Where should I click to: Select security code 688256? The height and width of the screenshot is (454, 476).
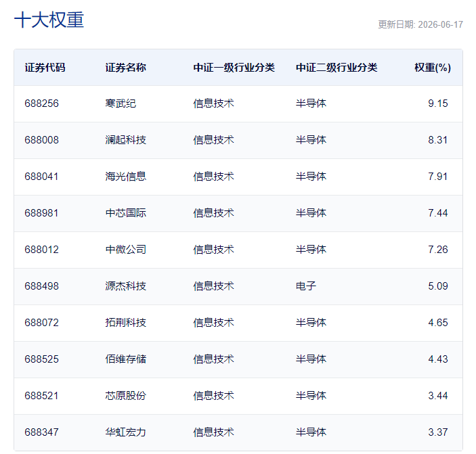pos(41,104)
